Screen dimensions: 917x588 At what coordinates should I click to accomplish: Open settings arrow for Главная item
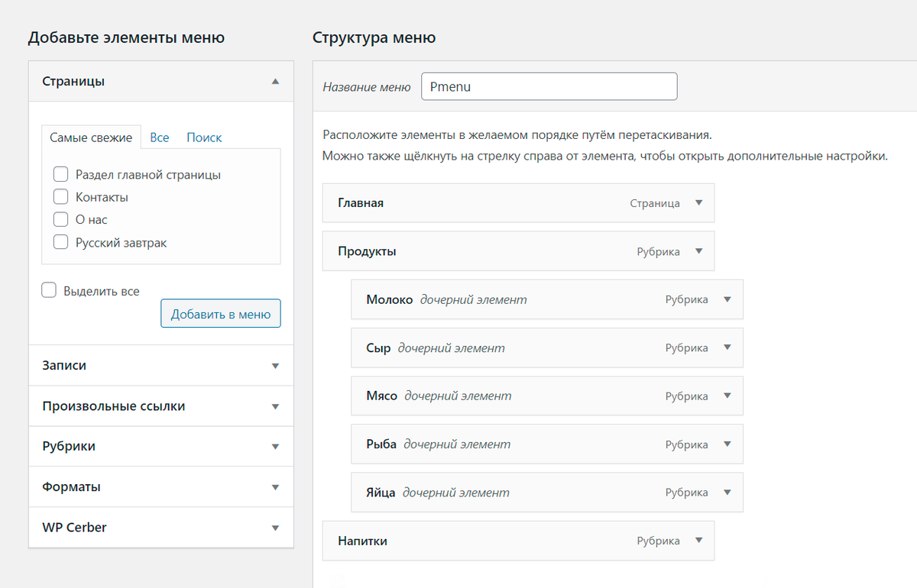point(698,203)
